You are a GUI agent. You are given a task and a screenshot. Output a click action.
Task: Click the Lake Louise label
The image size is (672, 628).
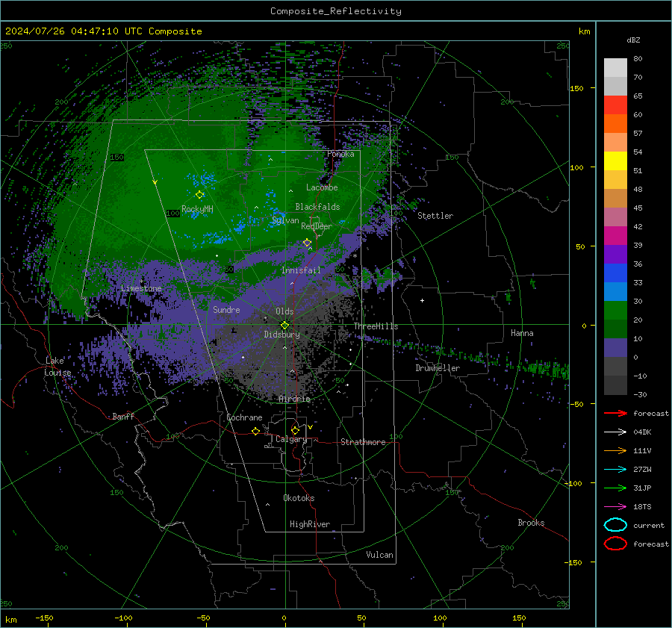(x=57, y=367)
